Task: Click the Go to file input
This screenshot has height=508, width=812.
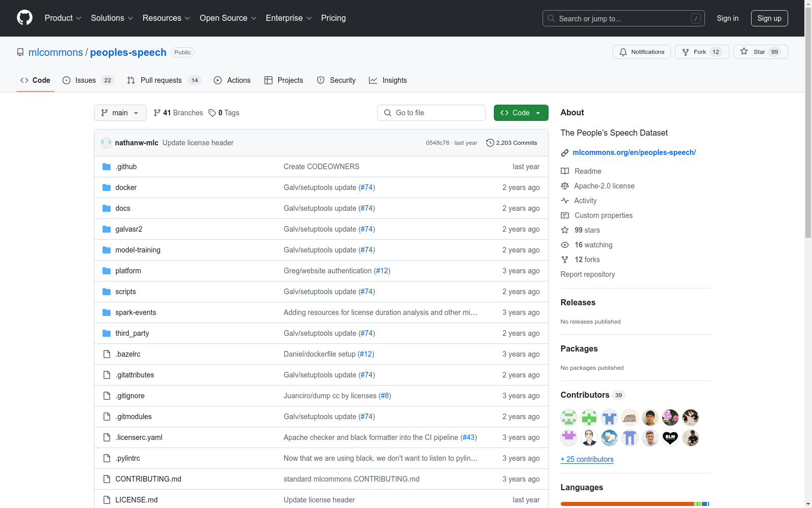Action: 431,113
